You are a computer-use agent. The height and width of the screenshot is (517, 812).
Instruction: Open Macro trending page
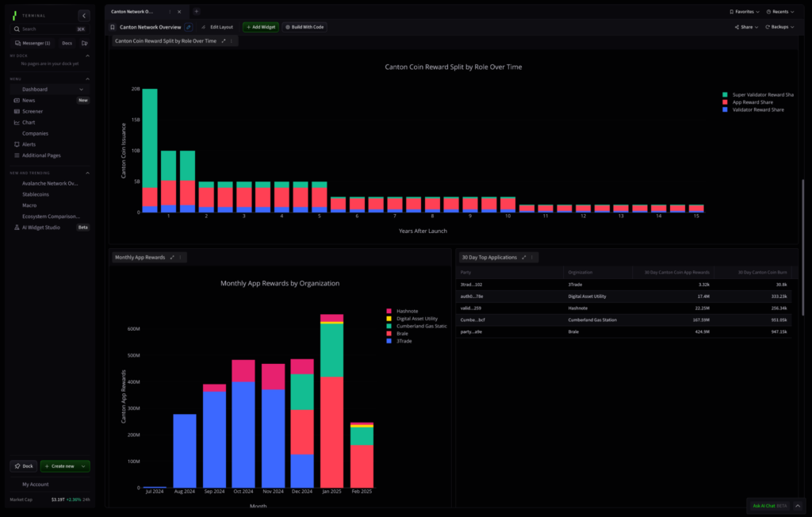29,205
